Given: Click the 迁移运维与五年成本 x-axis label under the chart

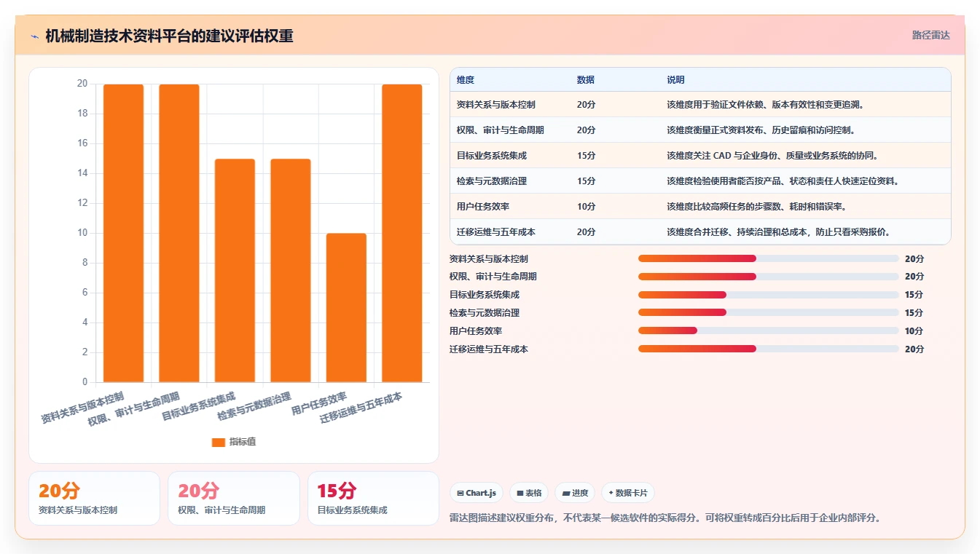Looking at the screenshot, I should click(361, 408).
